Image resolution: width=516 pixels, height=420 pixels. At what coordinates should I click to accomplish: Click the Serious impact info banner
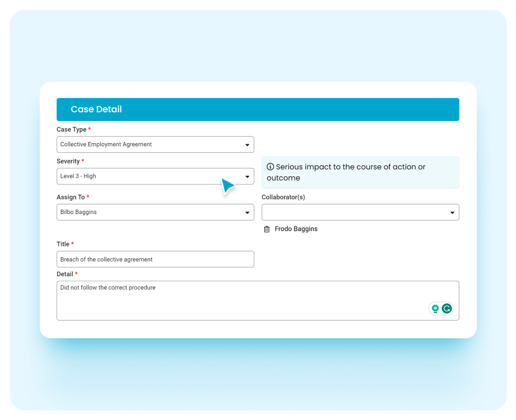[x=360, y=172]
